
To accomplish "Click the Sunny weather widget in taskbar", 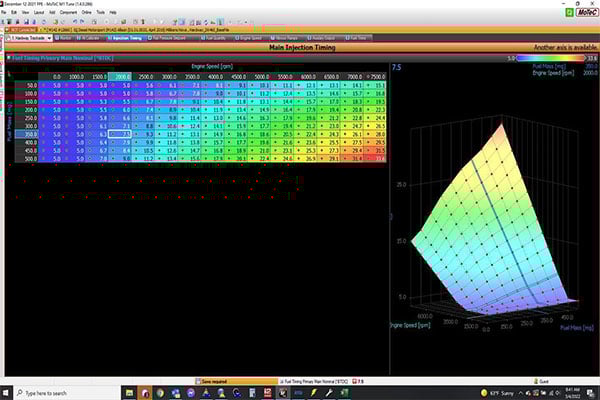I will pyautogui.click(x=497, y=393).
